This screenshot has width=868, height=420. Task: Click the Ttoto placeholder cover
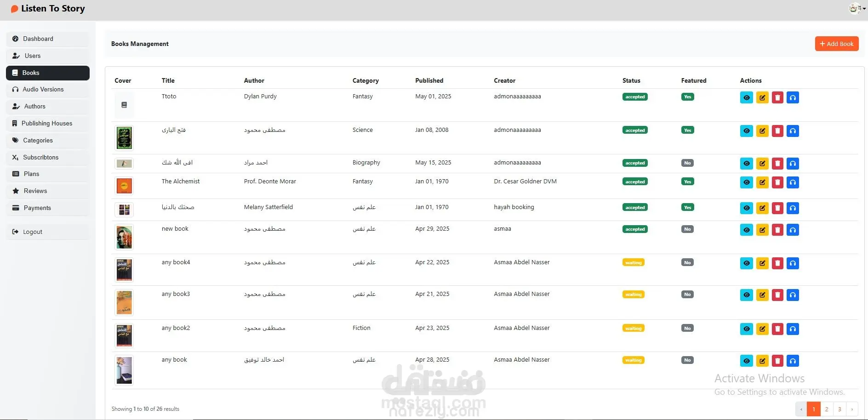click(x=124, y=105)
